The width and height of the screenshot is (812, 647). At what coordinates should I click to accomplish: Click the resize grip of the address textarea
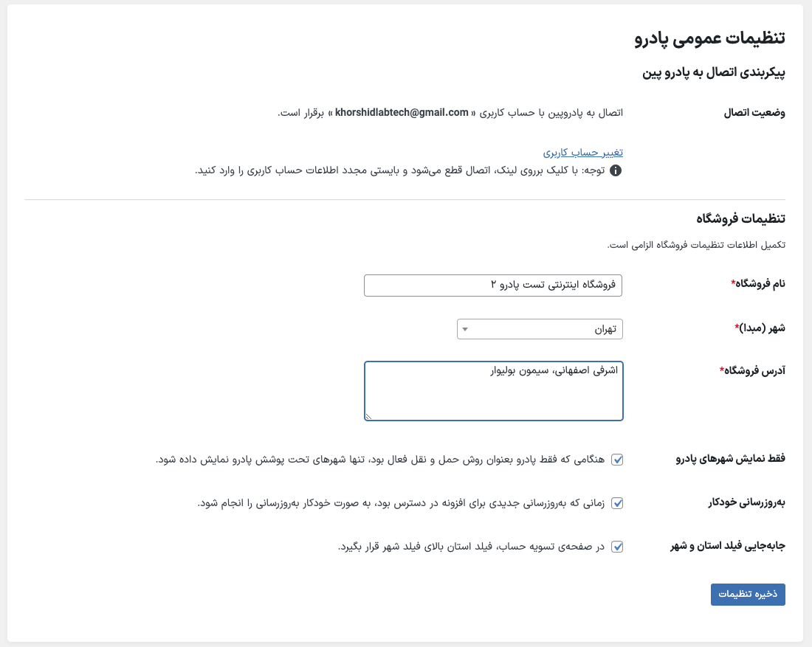(x=368, y=415)
